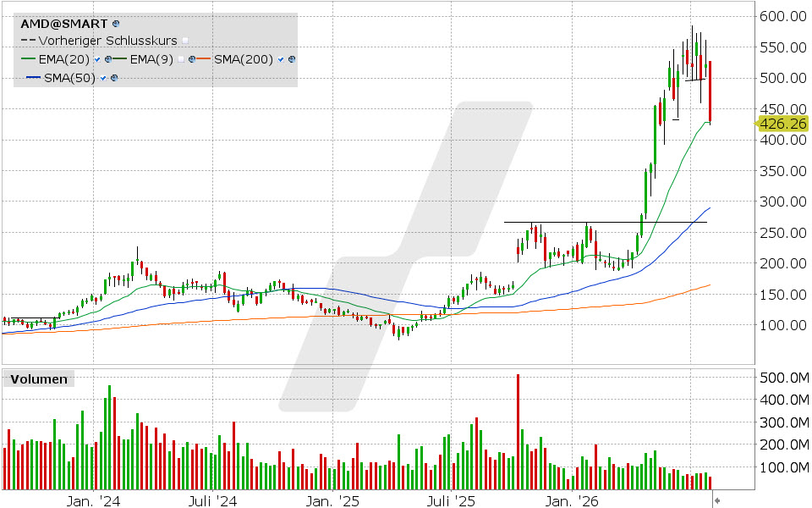Open EMA(20) indicator settings icon

coord(108,59)
